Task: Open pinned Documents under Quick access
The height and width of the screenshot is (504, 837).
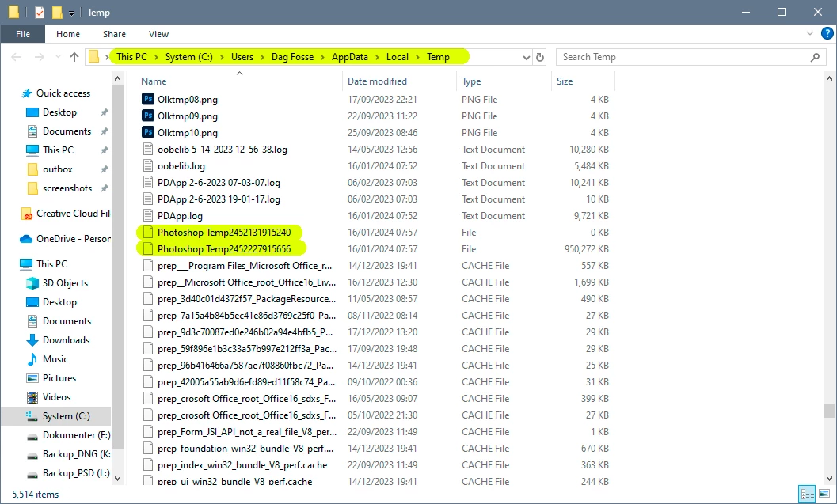Action: point(67,131)
